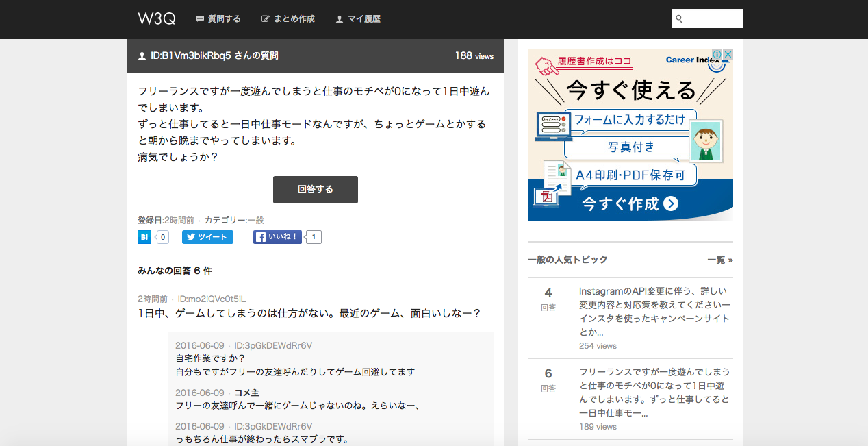The width and height of the screenshot is (868, 446).
Task: Click the Facebook like count 1
Action: [314, 237]
